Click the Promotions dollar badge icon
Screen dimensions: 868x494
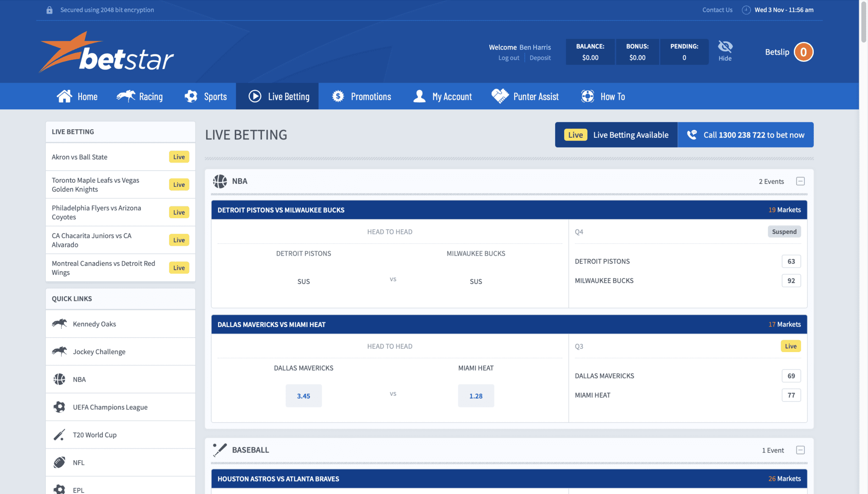[x=338, y=96]
